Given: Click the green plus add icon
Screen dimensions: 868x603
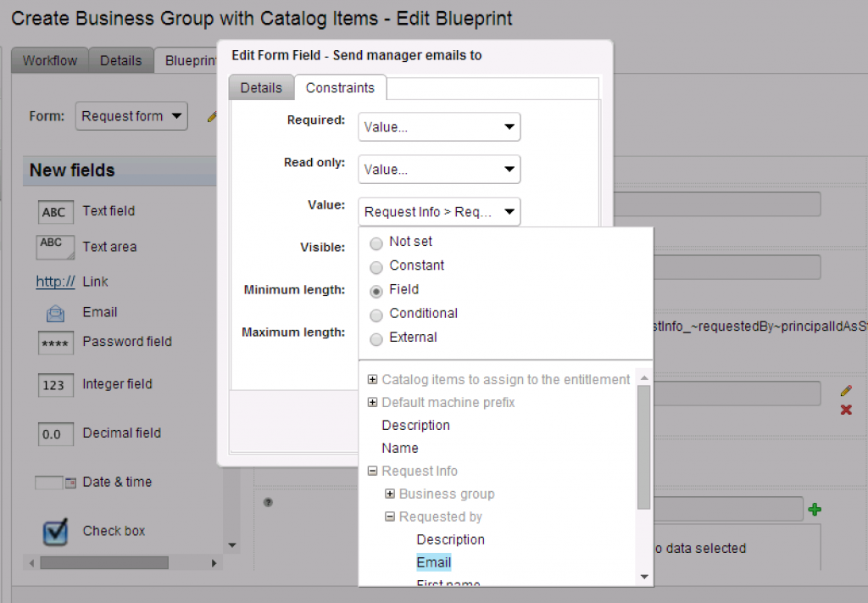Looking at the screenshot, I should 815,509.
